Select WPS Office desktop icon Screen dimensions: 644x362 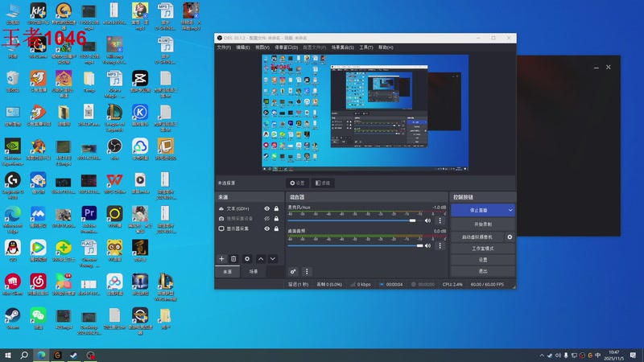[114, 183]
